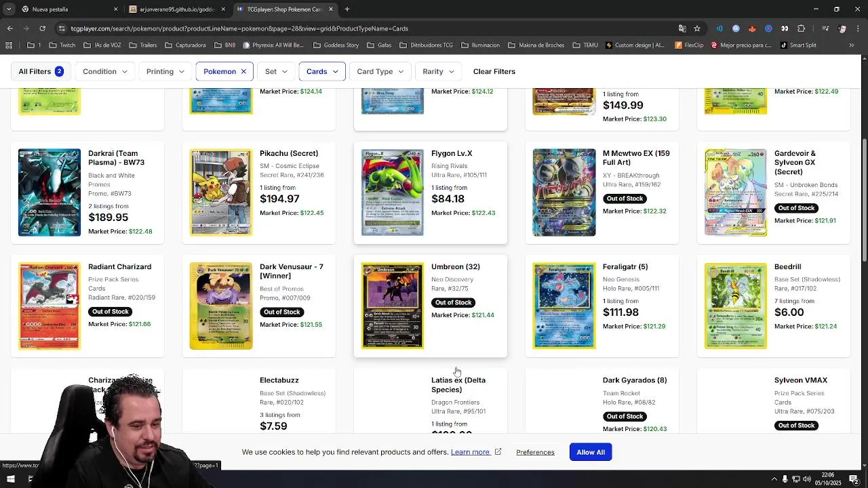Image resolution: width=868 pixels, height=488 pixels.
Task: Reload the page with the refresh icon
Action: (42, 28)
